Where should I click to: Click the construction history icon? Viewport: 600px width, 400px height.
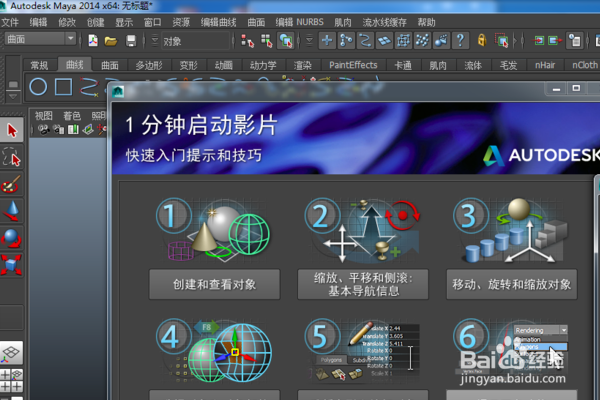coord(574,40)
